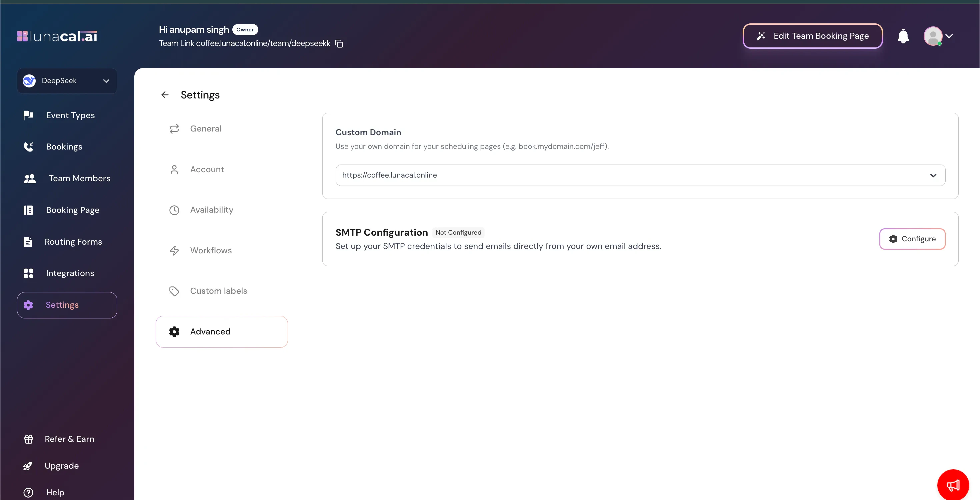Go to Team Members page
Image resolution: width=980 pixels, height=500 pixels.
(x=79, y=179)
